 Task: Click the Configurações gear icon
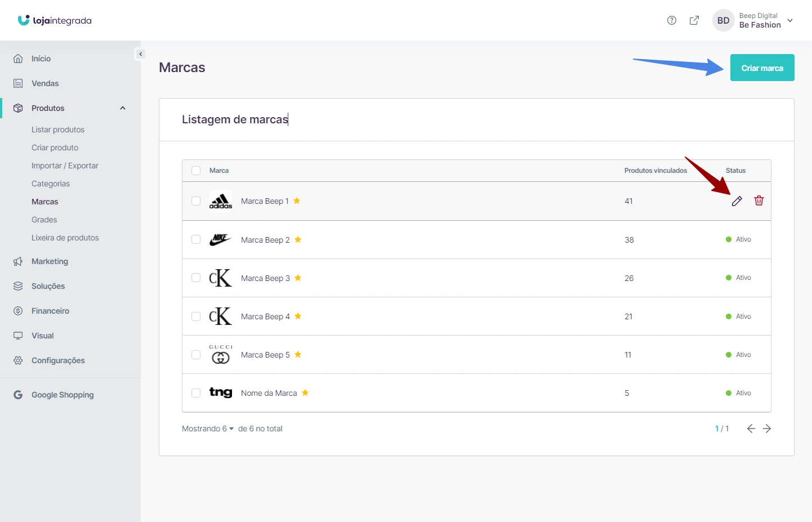click(18, 360)
